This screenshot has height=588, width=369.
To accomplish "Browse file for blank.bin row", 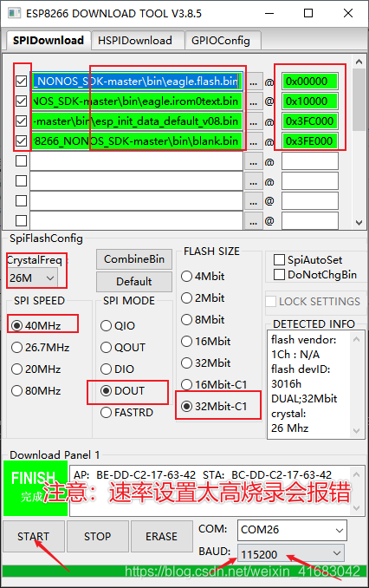I will (x=254, y=141).
